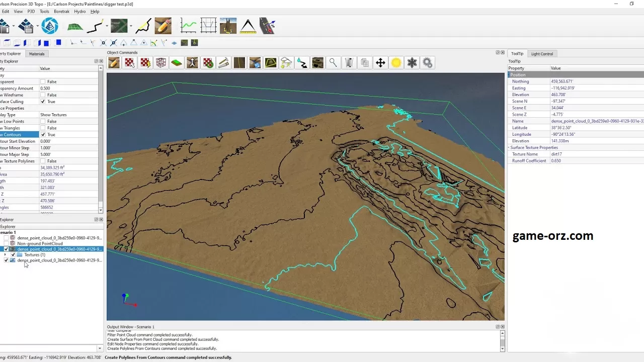Uncheck the Show Contours checkbox
This screenshot has height=362, width=644.
coord(43,135)
